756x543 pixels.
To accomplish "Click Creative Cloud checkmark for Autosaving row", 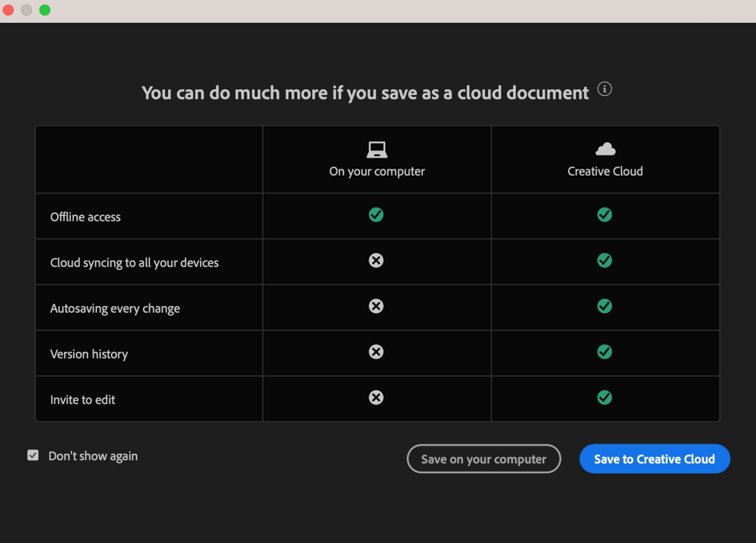I will (604, 306).
